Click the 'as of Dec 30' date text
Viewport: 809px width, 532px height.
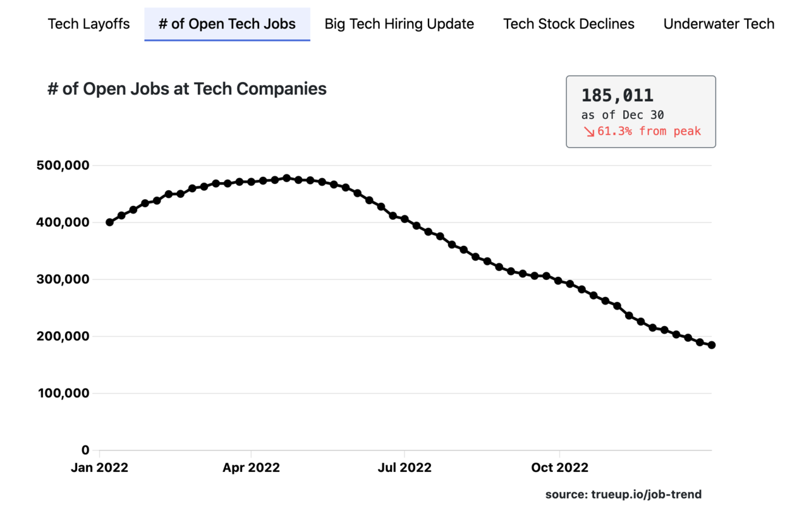pos(623,116)
